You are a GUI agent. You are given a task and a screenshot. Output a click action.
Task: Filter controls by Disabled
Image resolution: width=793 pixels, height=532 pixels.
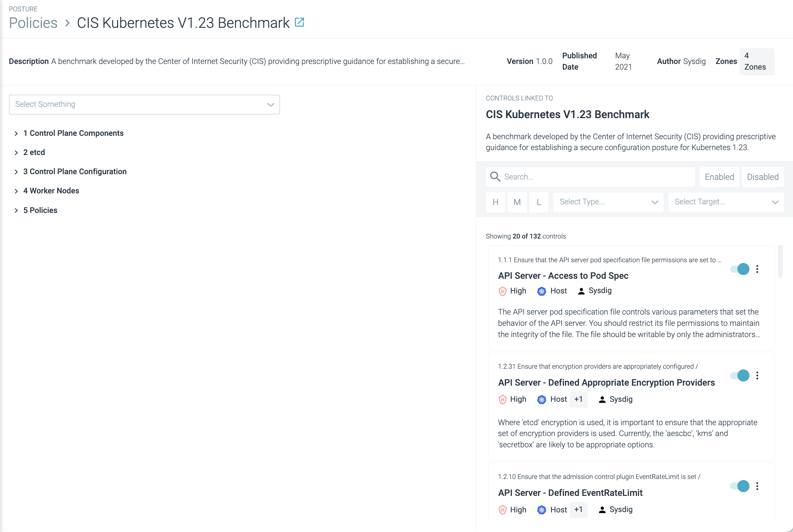tap(763, 177)
